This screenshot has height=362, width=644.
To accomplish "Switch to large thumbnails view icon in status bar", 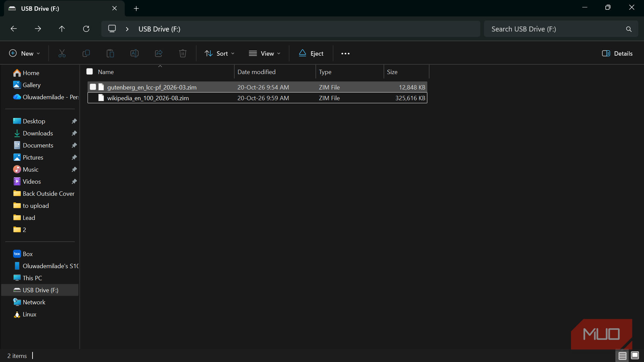I will [x=635, y=356].
